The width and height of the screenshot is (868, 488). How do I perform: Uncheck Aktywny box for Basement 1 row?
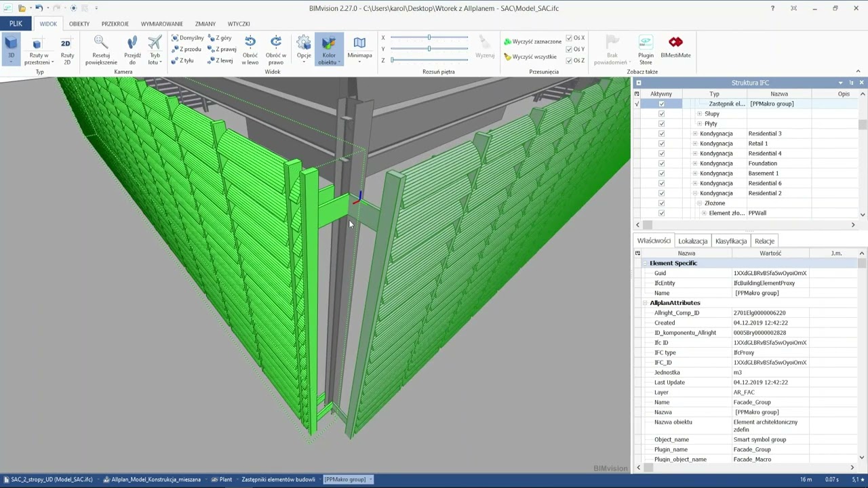click(661, 174)
